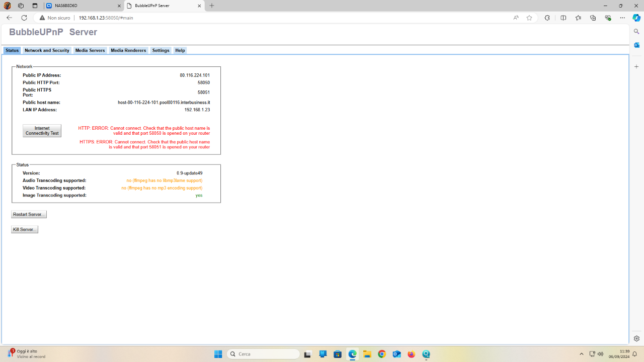
Task: Open Outlook from taskbar
Action: click(x=397, y=354)
